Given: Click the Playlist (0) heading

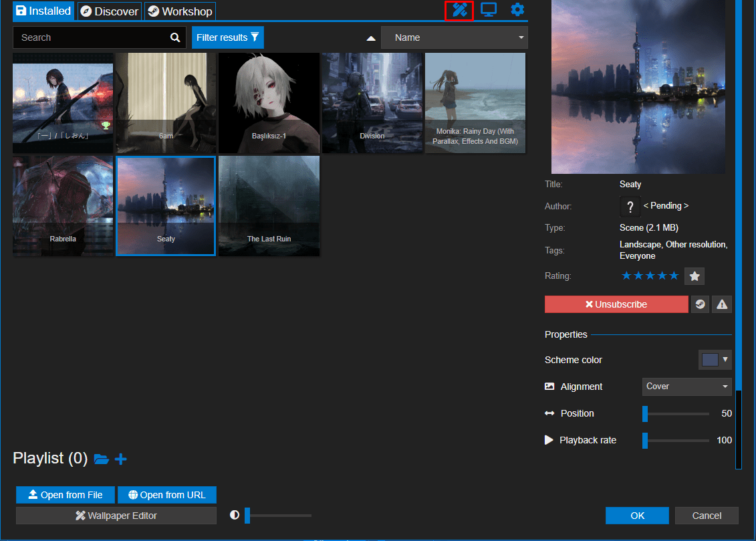Looking at the screenshot, I should [50, 458].
